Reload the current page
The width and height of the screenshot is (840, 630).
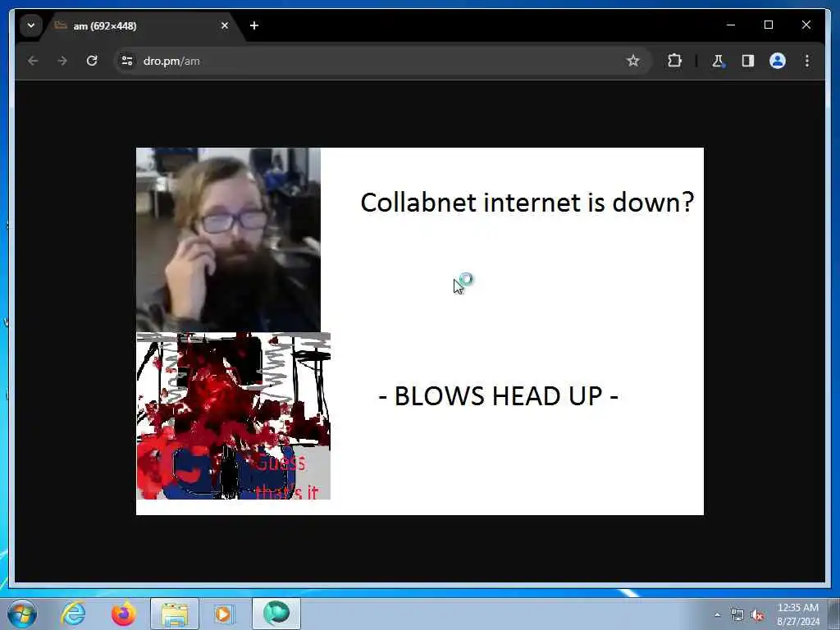click(x=92, y=61)
